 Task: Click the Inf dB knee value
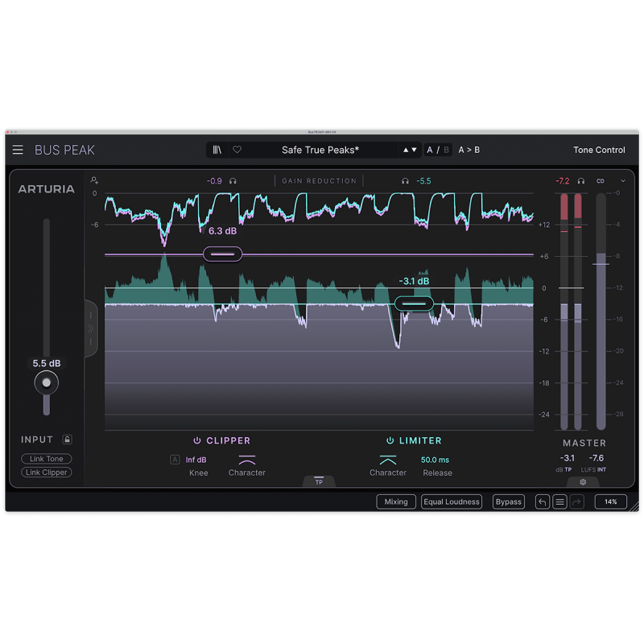(x=196, y=460)
